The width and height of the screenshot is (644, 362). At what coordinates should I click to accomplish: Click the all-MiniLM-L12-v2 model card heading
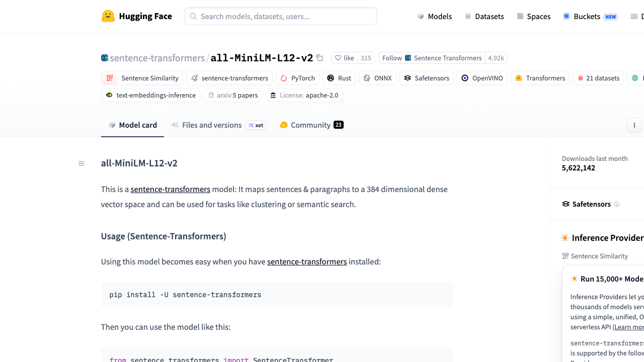click(x=139, y=163)
